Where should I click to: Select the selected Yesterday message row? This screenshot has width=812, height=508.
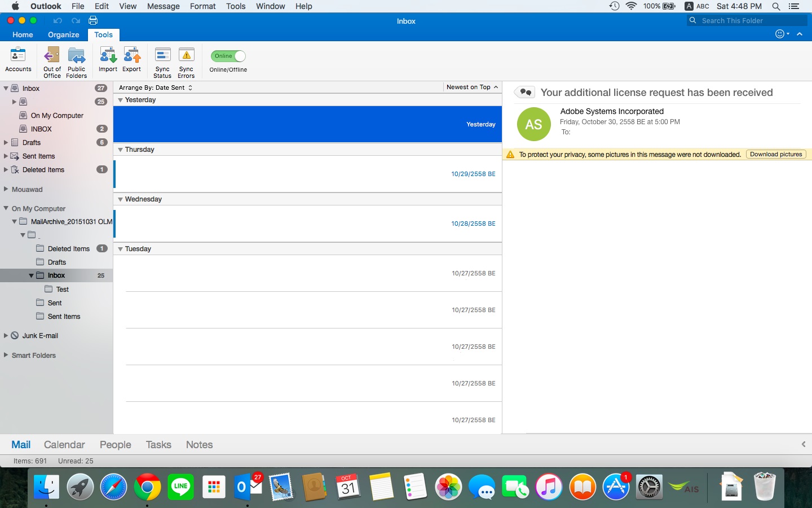308,124
